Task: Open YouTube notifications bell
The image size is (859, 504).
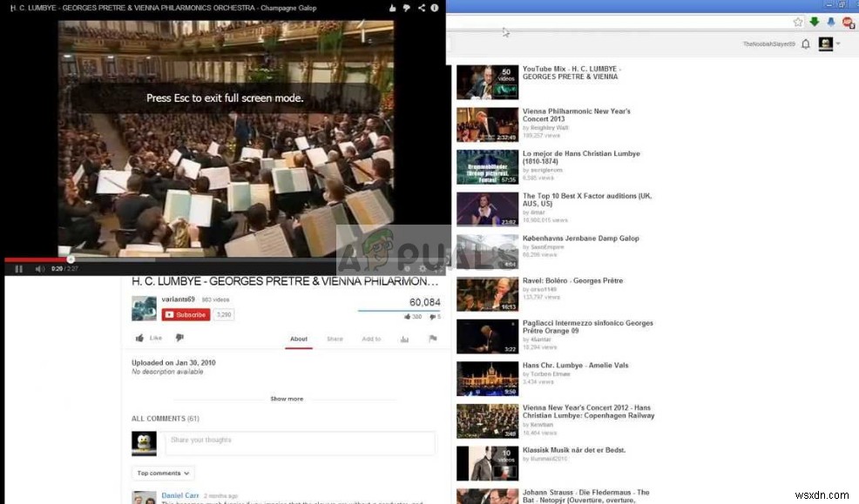Action: [x=805, y=44]
